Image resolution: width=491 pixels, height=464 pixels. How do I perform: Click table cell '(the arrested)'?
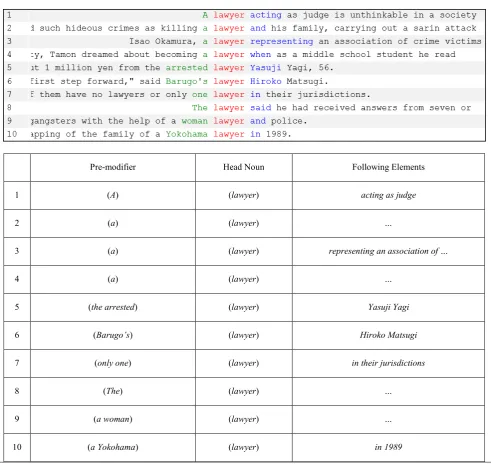113,307
